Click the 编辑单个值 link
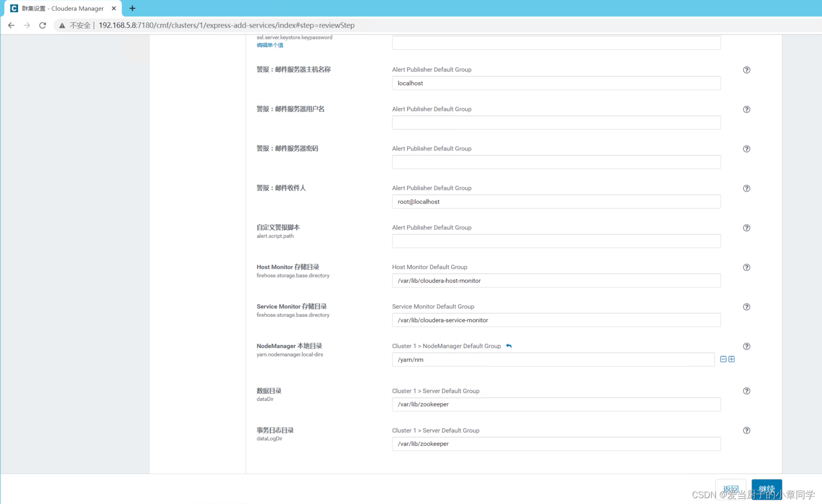822x504 pixels. click(270, 45)
